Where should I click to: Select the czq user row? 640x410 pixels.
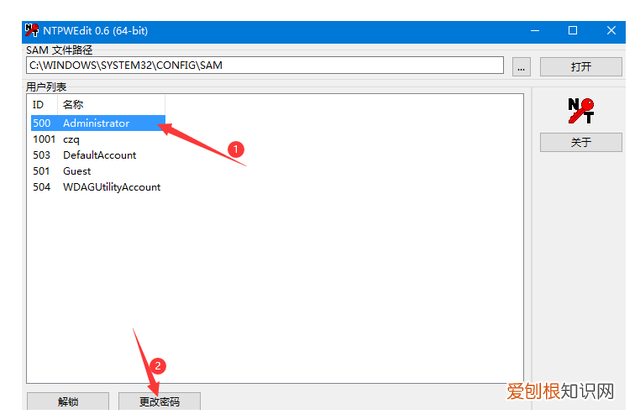click(x=98, y=139)
